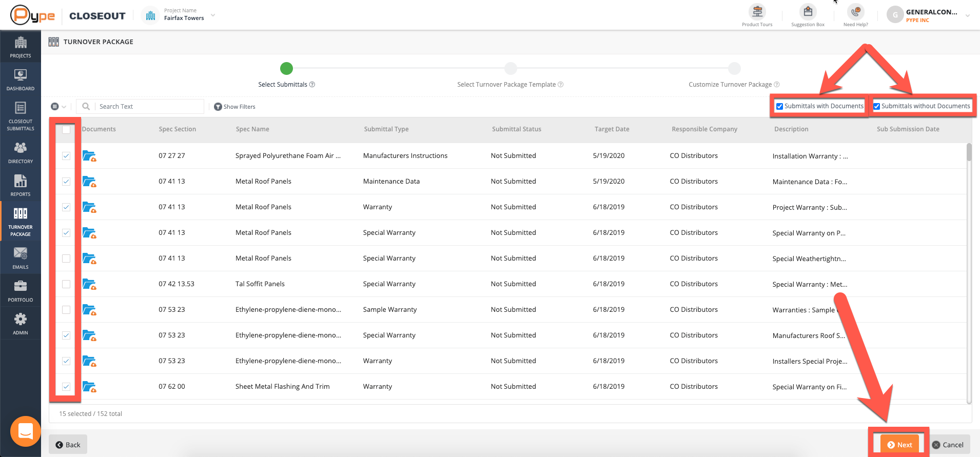Click the Next button
The width and height of the screenshot is (980, 457).
(899, 445)
